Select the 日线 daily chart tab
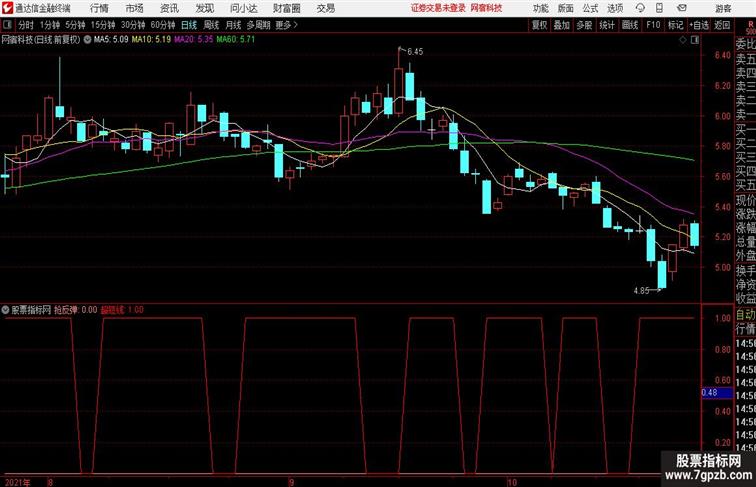Image resolution: width=756 pixels, height=487 pixels. click(189, 25)
